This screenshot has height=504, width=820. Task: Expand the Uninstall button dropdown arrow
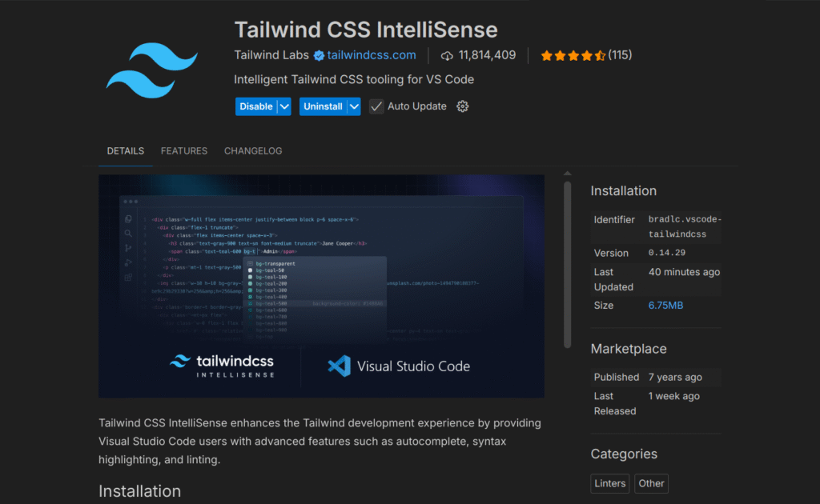[x=354, y=106]
